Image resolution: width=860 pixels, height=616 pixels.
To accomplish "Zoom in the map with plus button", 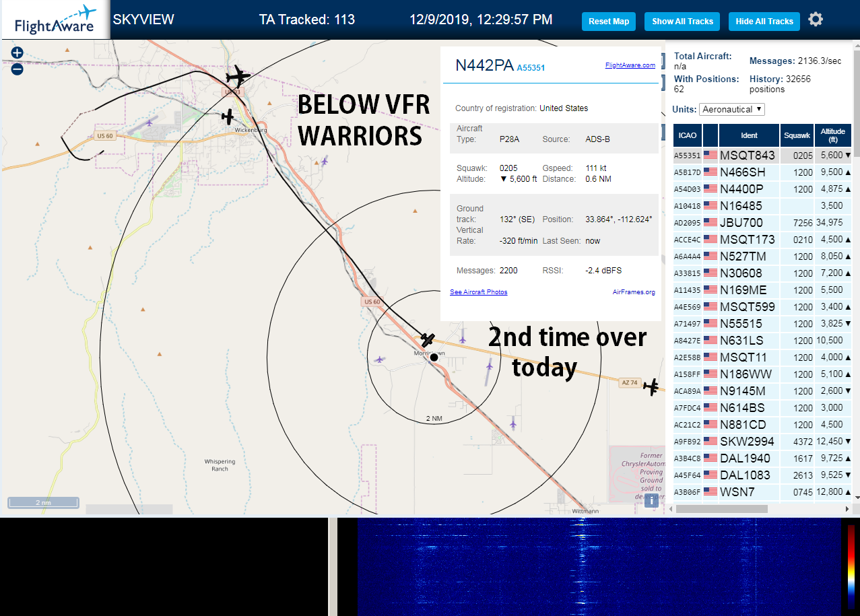I will (17, 53).
